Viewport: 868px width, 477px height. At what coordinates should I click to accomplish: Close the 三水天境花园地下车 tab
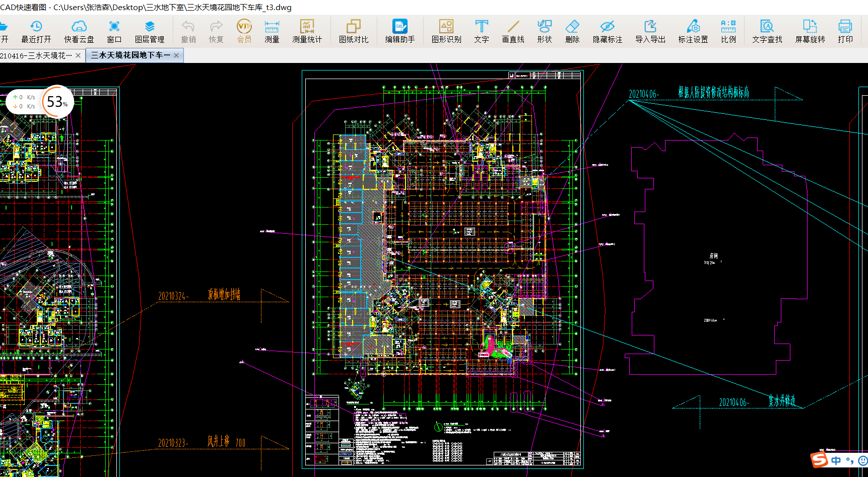tap(176, 55)
